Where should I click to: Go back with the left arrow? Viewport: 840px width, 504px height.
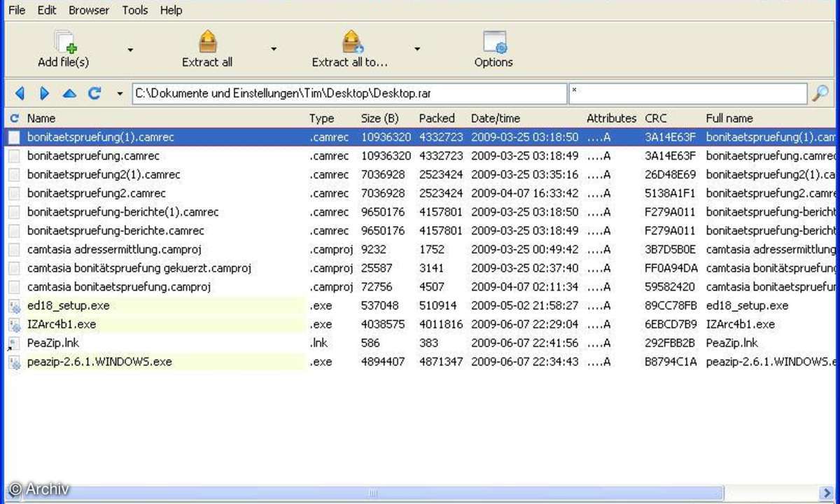pyautogui.click(x=20, y=93)
